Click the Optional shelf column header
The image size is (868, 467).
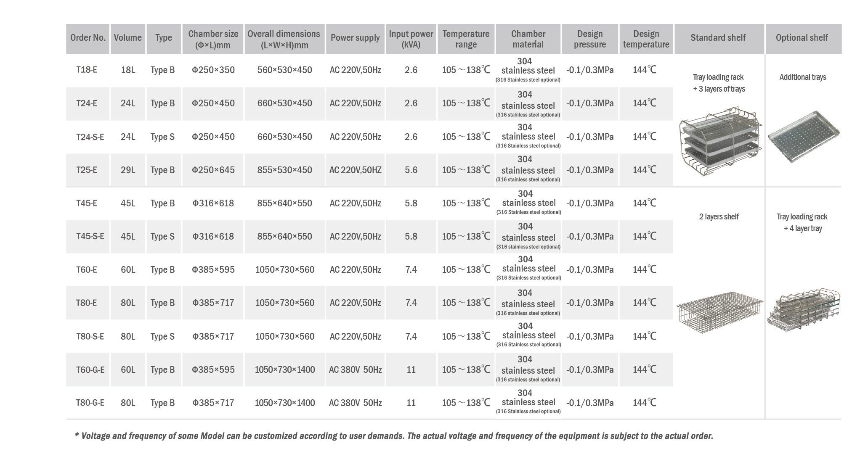click(x=803, y=39)
